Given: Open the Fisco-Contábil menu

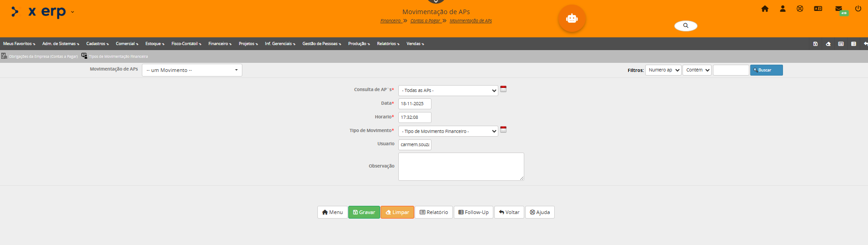Looking at the screenshot, I should tap(186, 44).
